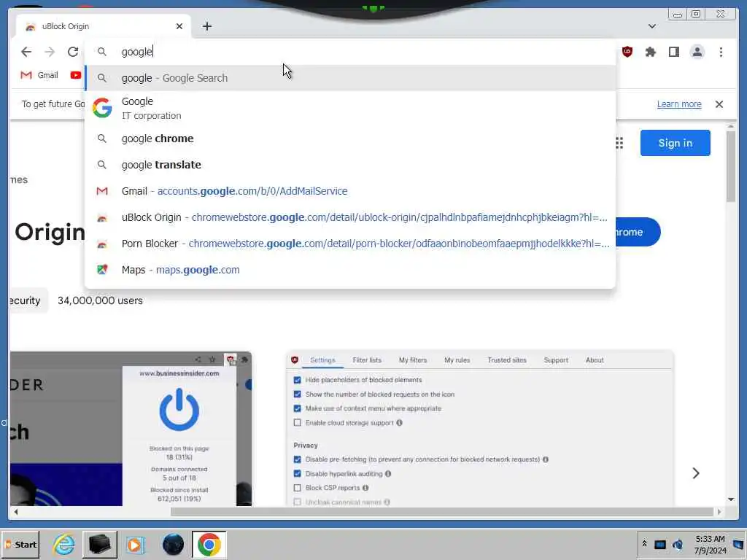Click the scroll-down arrow of the page scrollbar

tap(731, 499)
